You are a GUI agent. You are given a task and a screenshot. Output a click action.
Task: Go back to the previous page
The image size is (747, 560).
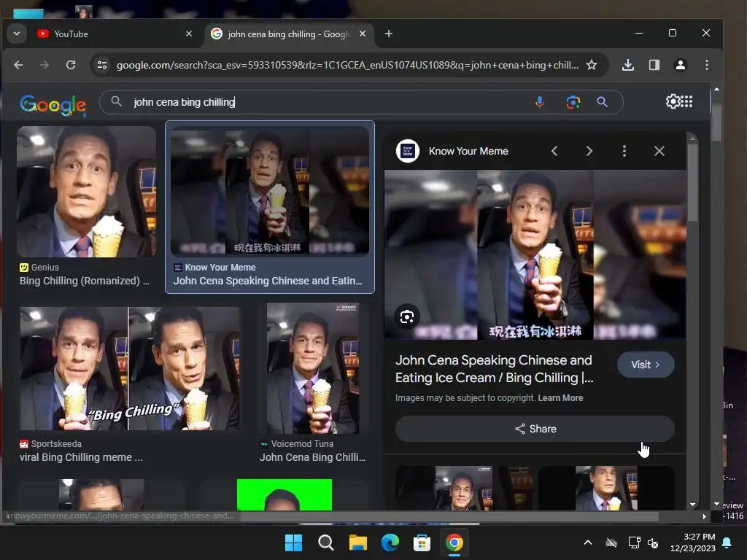tap(18, 65)
